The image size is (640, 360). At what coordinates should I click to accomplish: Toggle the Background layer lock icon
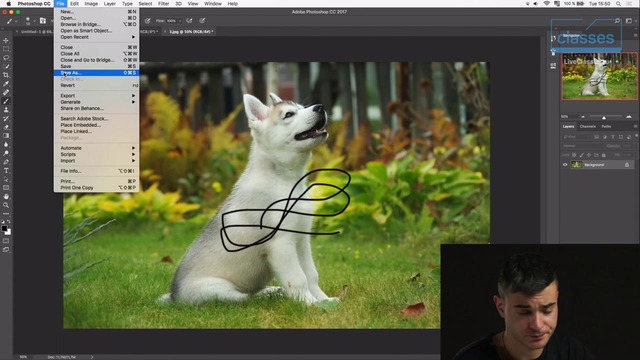[x=627, y=165]
